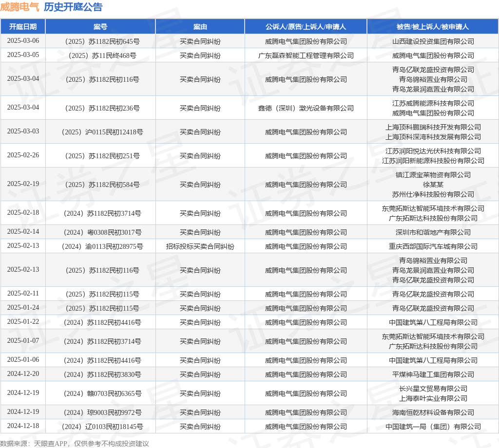Viewport: 499px width, 448px height.
Task: Select the date 2024-12-20
Action: point(23,374)
